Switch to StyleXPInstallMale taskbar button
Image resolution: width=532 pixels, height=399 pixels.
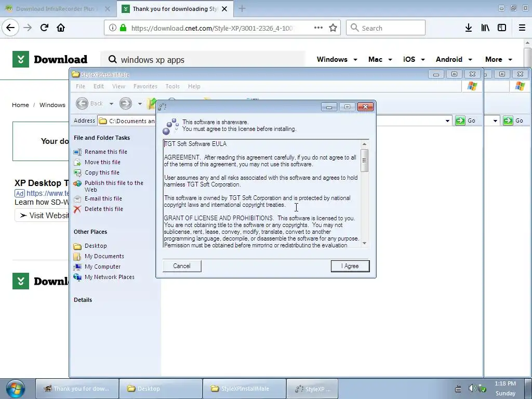pos(244,389)
